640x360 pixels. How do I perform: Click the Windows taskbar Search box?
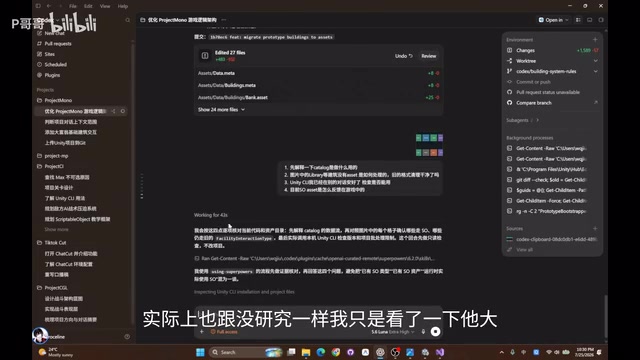coord(246,352)
